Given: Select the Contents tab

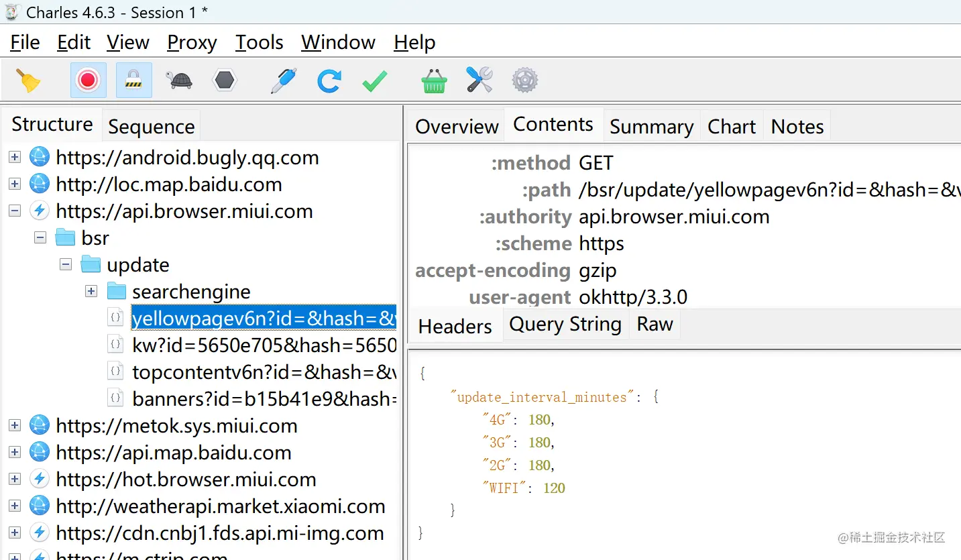Looking at the screenshot, I should click(x=553, y=124).
